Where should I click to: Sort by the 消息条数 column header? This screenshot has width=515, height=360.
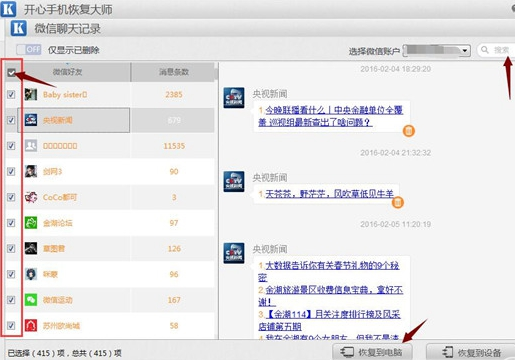pos(174,72)
